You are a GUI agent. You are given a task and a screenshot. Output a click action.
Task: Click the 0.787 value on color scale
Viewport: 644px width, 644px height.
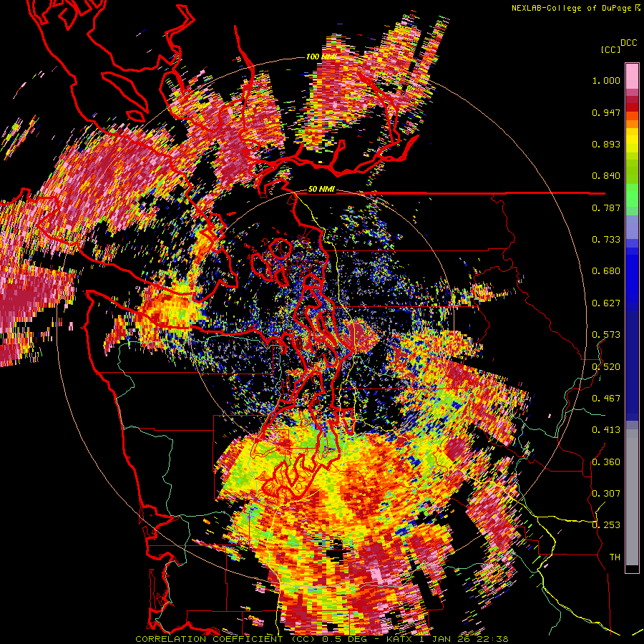click(x=606, y=208)
